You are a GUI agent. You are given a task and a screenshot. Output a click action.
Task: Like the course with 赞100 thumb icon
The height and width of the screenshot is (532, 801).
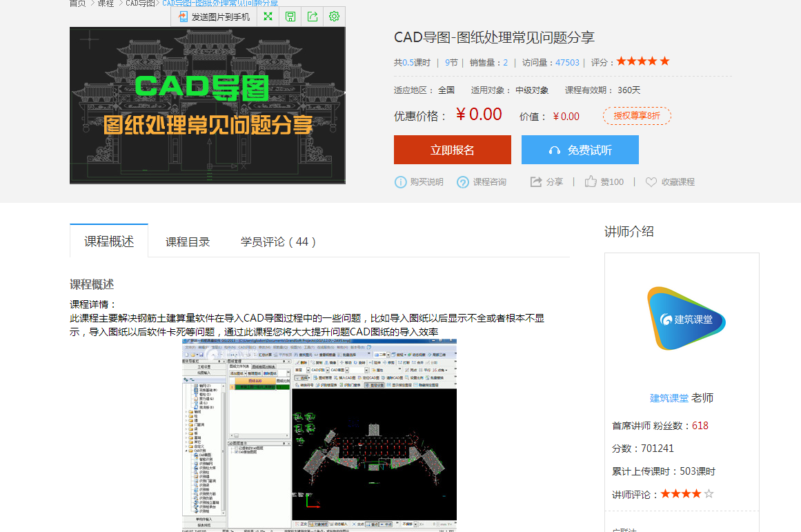coord(604,182)
